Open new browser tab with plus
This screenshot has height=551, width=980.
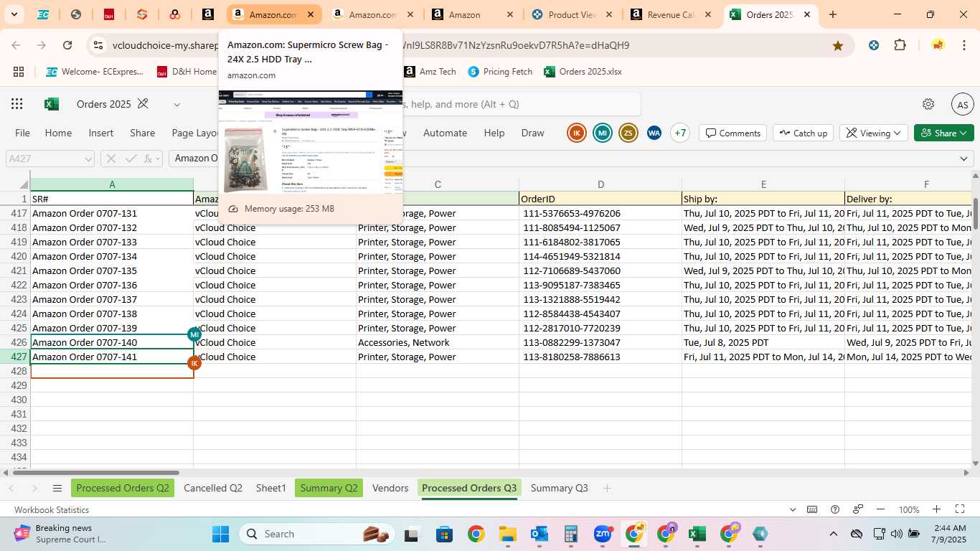[832, 14]
